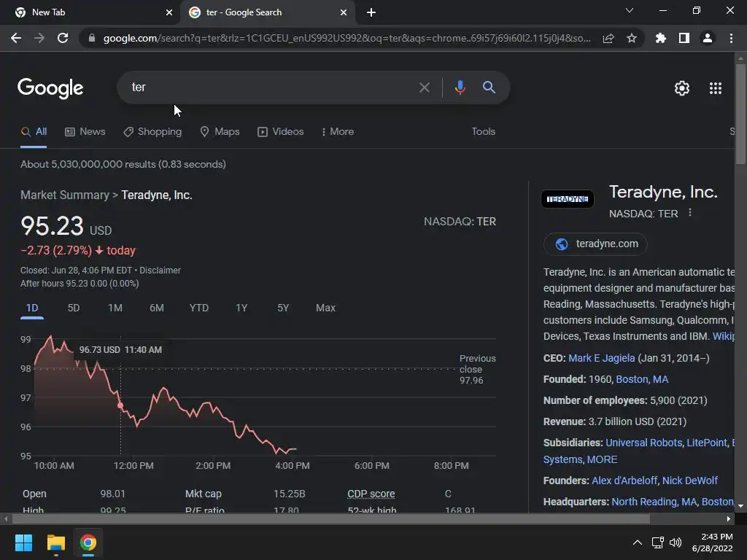This screenshot has width=747, height=560.
Task: Click the Chrome address bar URL
Action: [x=347, y=38]
